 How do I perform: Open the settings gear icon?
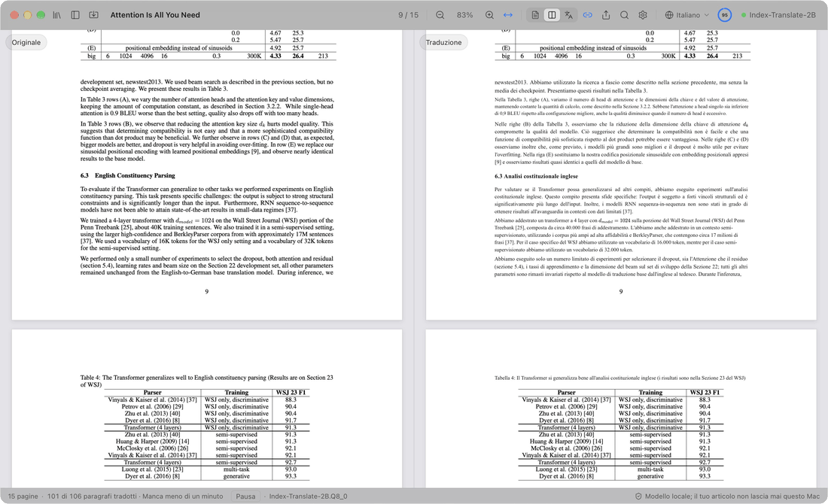click(x=643, y=15)
